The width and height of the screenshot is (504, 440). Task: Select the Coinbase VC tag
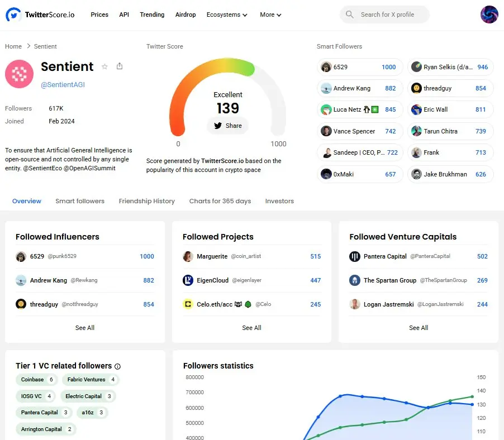tap(37, 380)
